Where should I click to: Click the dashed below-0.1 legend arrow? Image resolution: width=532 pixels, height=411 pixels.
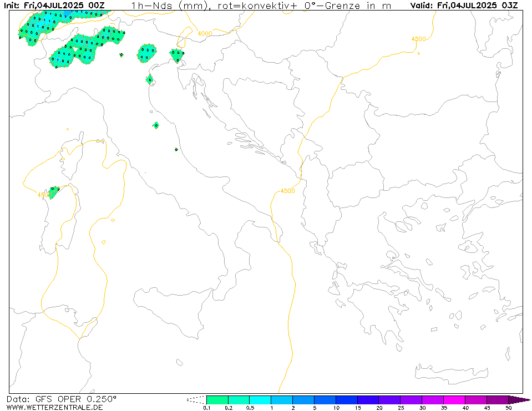tap(196, 400)
